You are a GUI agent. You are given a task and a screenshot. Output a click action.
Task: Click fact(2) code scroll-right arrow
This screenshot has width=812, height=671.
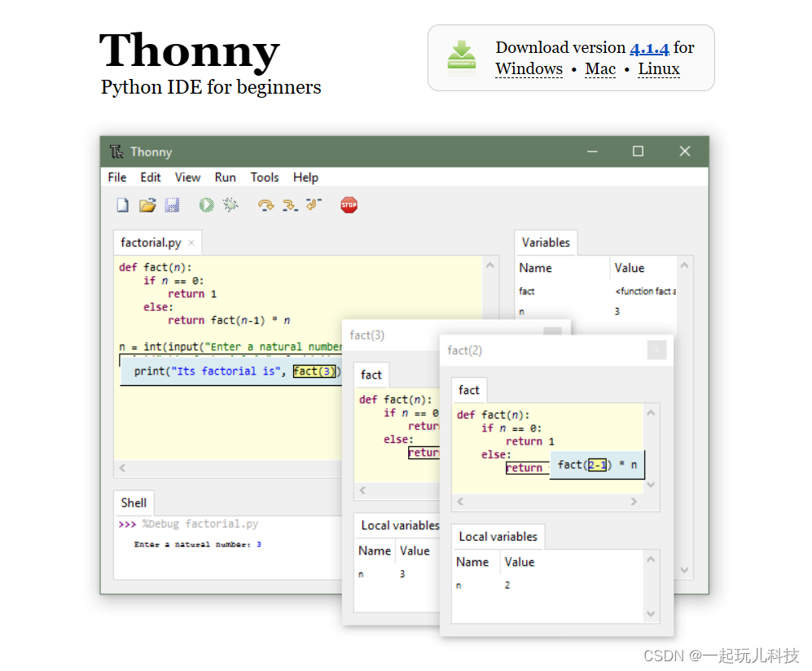coord(634,502)
